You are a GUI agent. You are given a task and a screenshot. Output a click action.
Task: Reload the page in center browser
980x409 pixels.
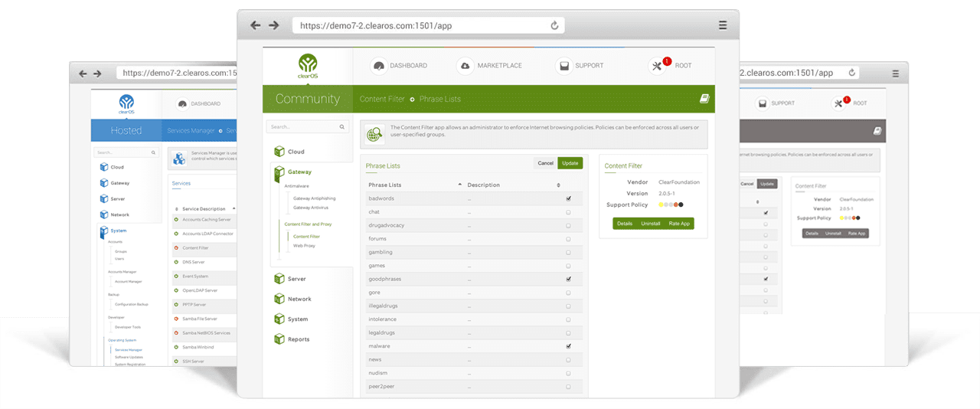tap(554, 25)
